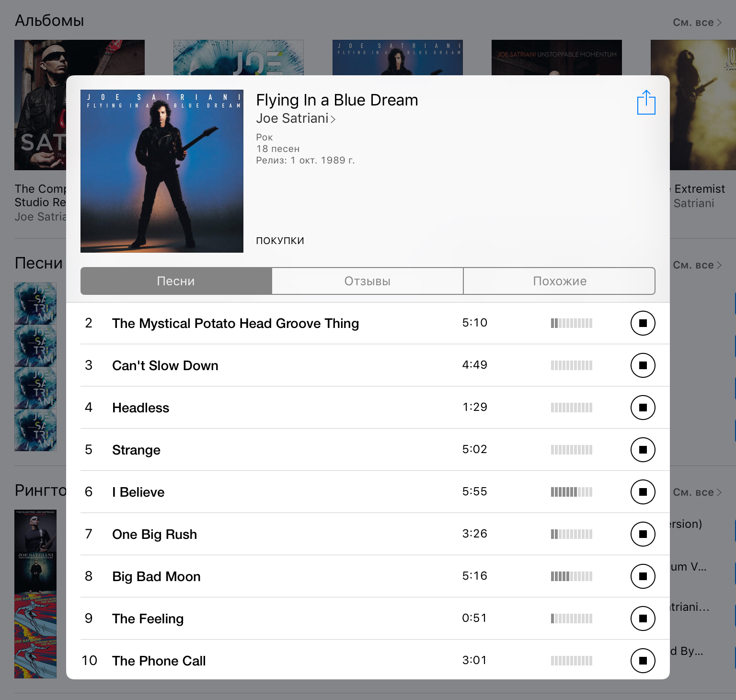Image resolution: width=736 pixels, height=700 pixels.
Task: Click the popularity bar of I Believe
Action: (572, 492)
